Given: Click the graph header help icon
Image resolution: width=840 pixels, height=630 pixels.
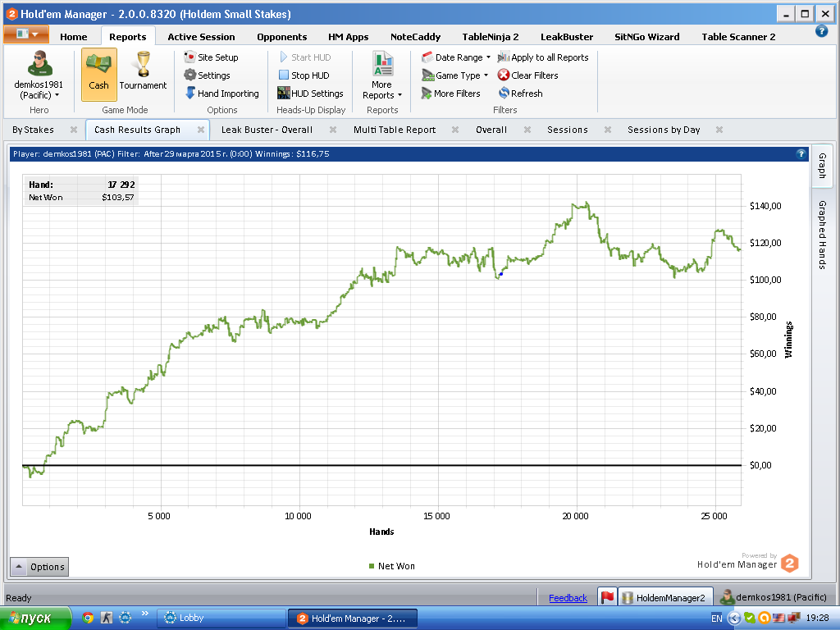Looking at the screenshot, I should pos(801,153).
